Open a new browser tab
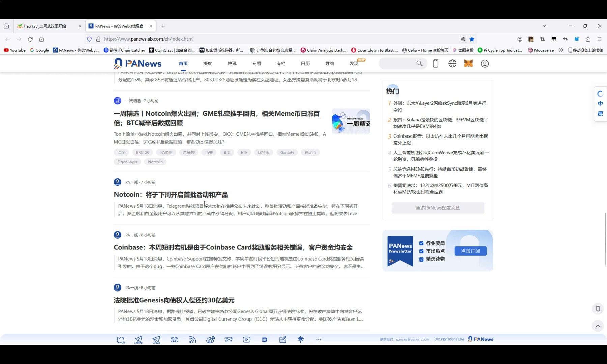 [163, 26]
